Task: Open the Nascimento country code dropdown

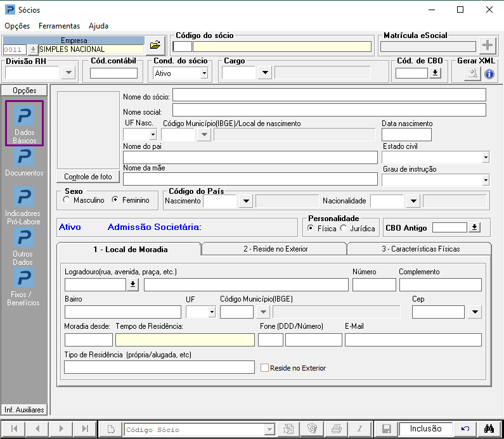Action: tap(246, 201)
